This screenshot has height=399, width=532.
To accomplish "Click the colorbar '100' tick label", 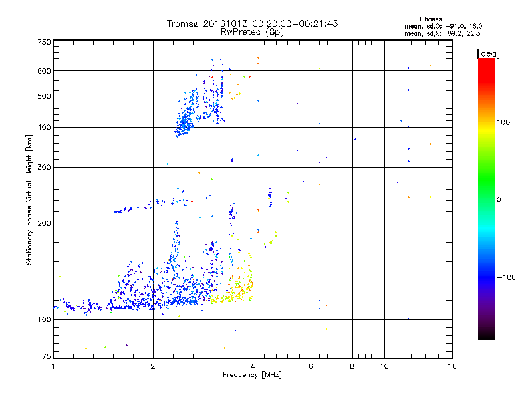I will tap(503, 122).
